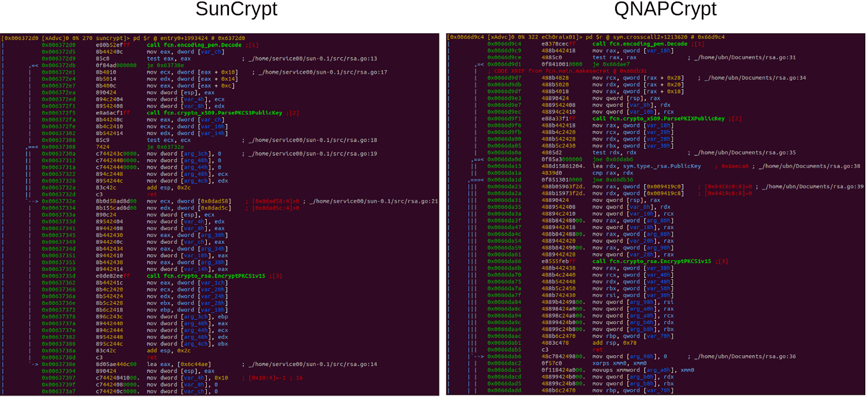Click the SunCrypt heading above the left panel
868x397 pixels.
237,9
